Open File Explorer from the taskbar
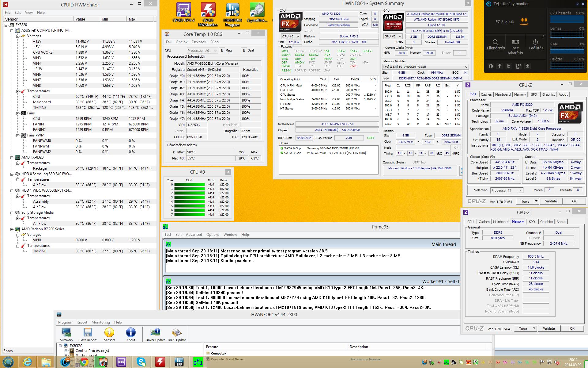Screen dimensions: 588x368 pyautogui.click(x=46, y=362)
